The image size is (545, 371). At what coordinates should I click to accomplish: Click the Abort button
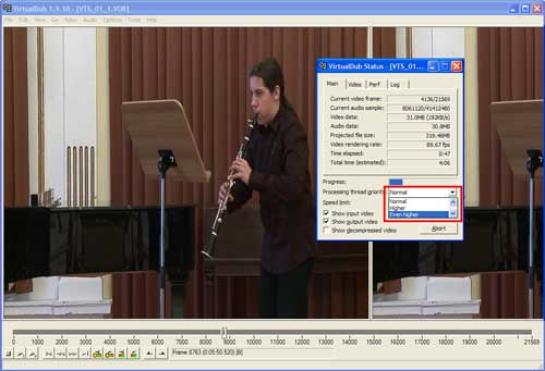click(439, 229)
